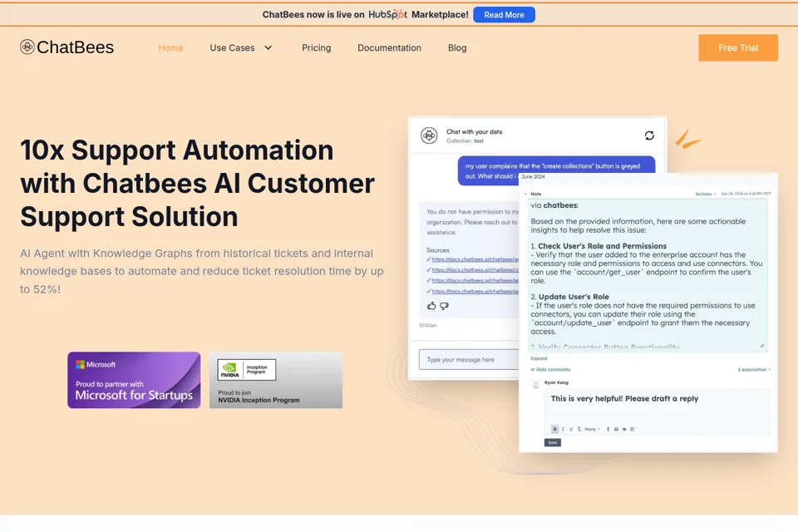The image size is (798, 532).
Task: Click the ChatBees brand name text
Action: [x=76, y=47]
